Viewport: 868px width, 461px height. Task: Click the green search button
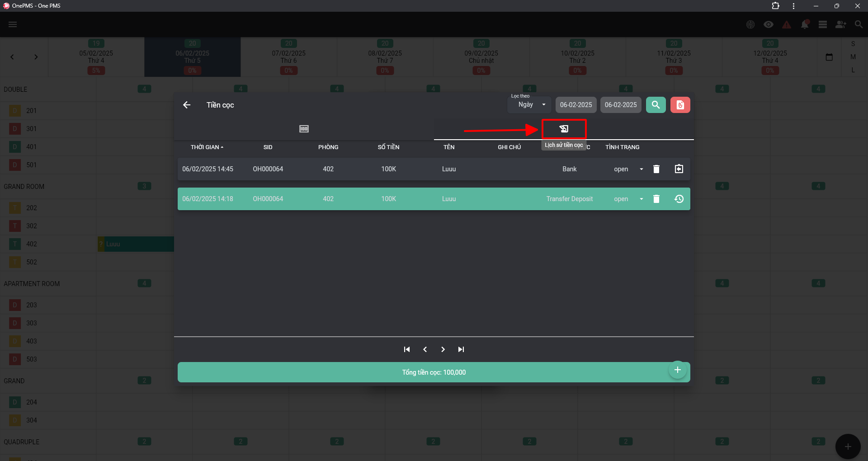[x=656, y=105]
